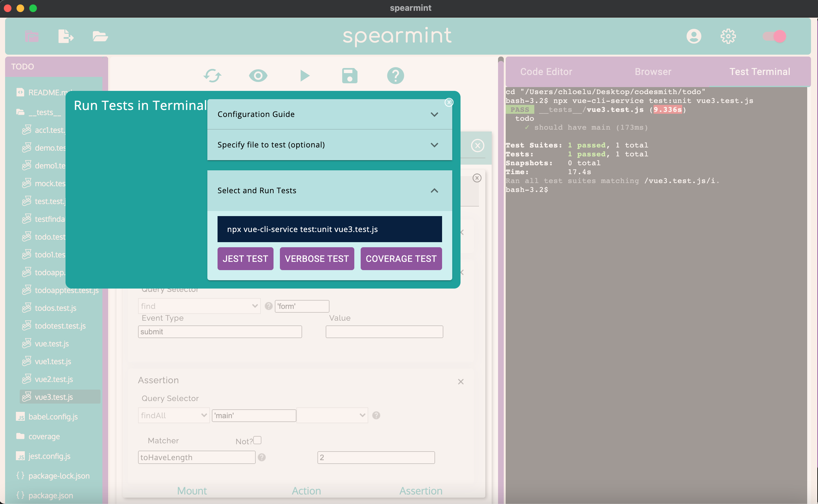Click the VERBOSE TEST button
The width and height of the screenshot is (818, 504).
coord(317,259)
